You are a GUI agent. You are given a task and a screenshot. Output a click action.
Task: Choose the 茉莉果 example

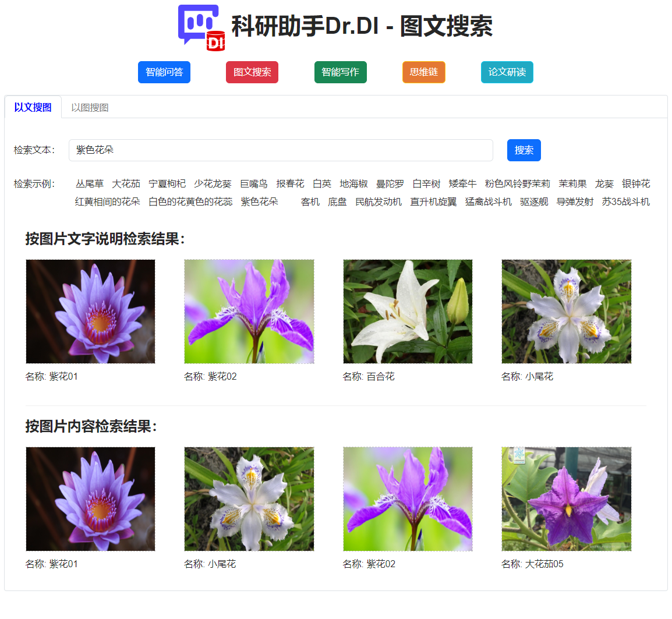(572, 184)
